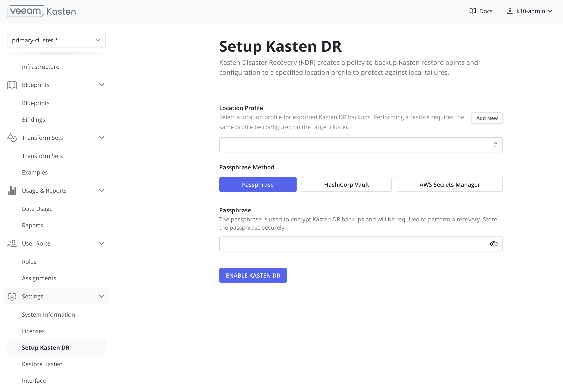The width and height of the screenshot is (563, 392).
Task: Show passphrase with the eye icon
Action: pos(494,244)
